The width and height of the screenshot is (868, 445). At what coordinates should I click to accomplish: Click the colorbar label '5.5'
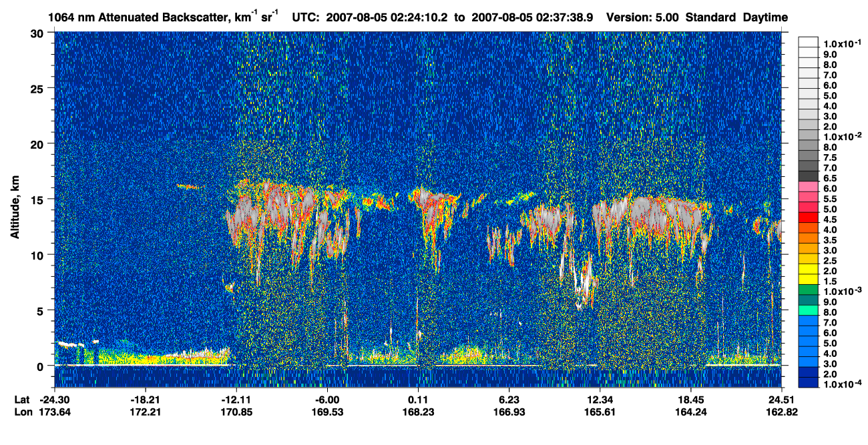point(830,199)
